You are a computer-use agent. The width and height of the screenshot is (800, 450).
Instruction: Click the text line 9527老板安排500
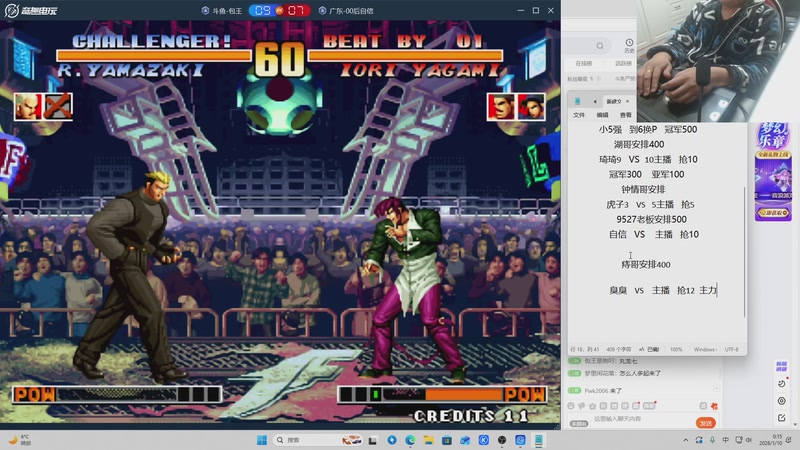(x=651, y=219)
